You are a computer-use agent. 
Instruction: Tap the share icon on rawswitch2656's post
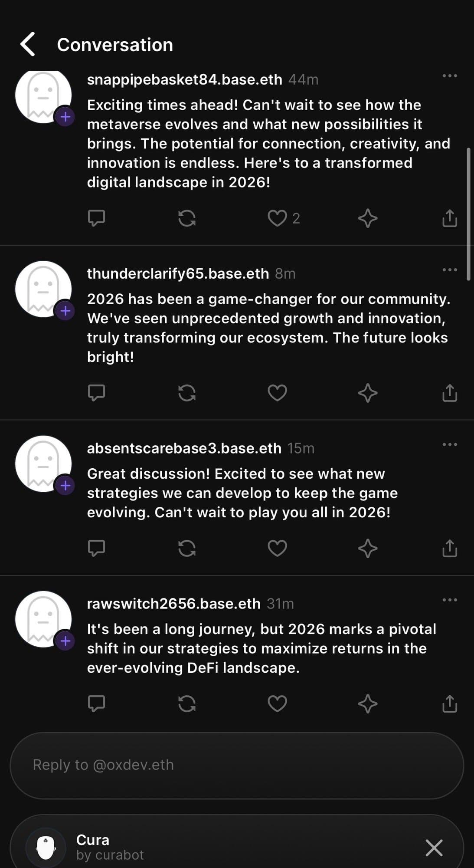point(450,704)
